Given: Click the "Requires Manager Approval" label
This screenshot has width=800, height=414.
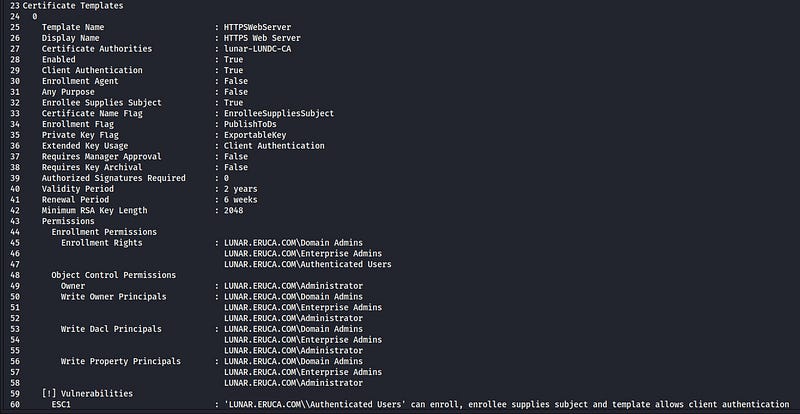Looking at the screenshot, I should click(x=102, y=157).
